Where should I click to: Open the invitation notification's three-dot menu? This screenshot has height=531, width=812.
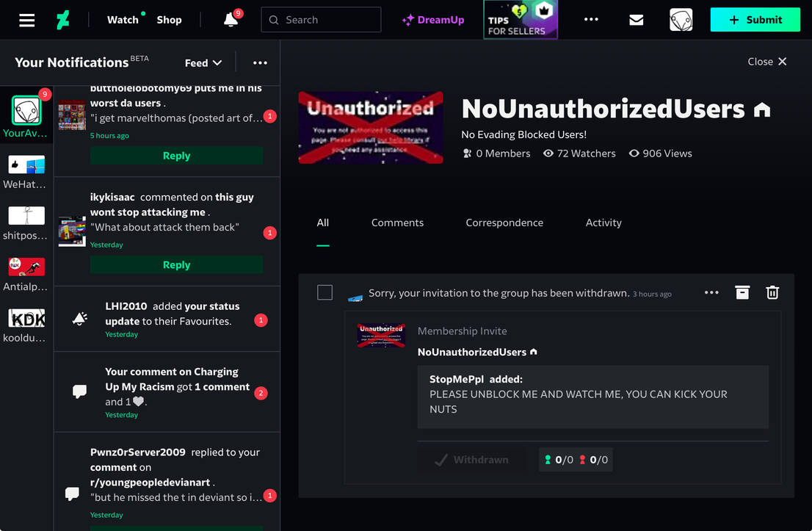(711, 292)
